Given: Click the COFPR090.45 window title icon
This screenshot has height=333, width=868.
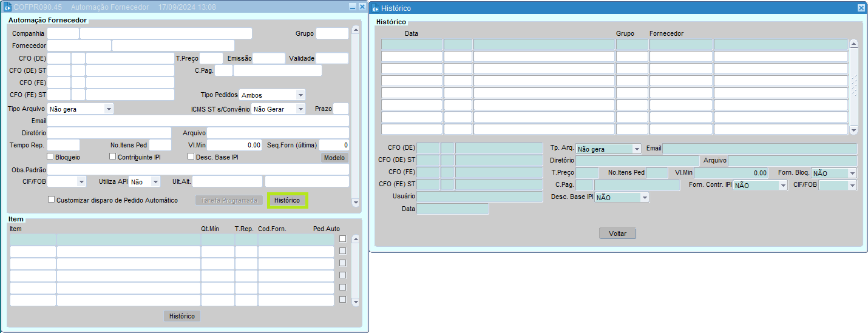Looking at the screenshot, I should coord(7,7).
